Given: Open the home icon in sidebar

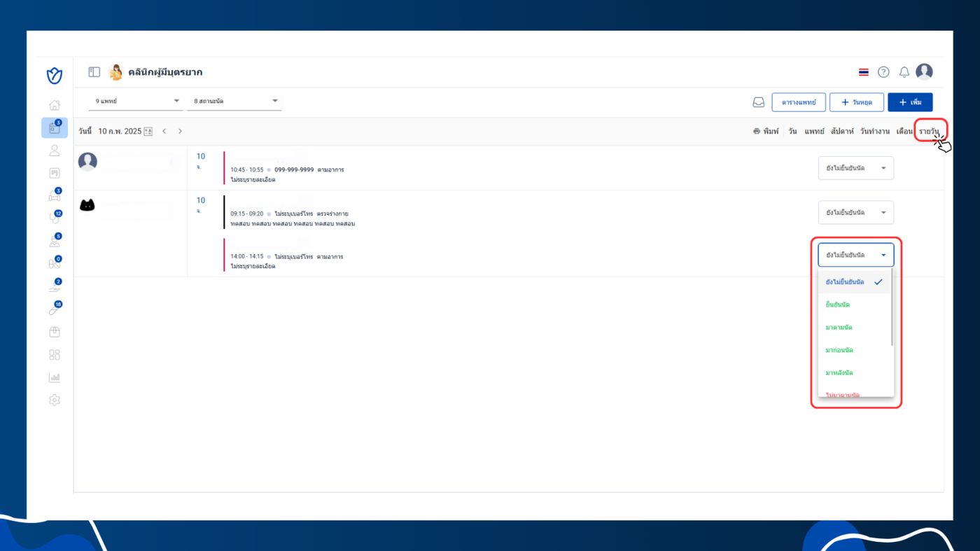Looking at the screenshot, I should tap(55, 105).
